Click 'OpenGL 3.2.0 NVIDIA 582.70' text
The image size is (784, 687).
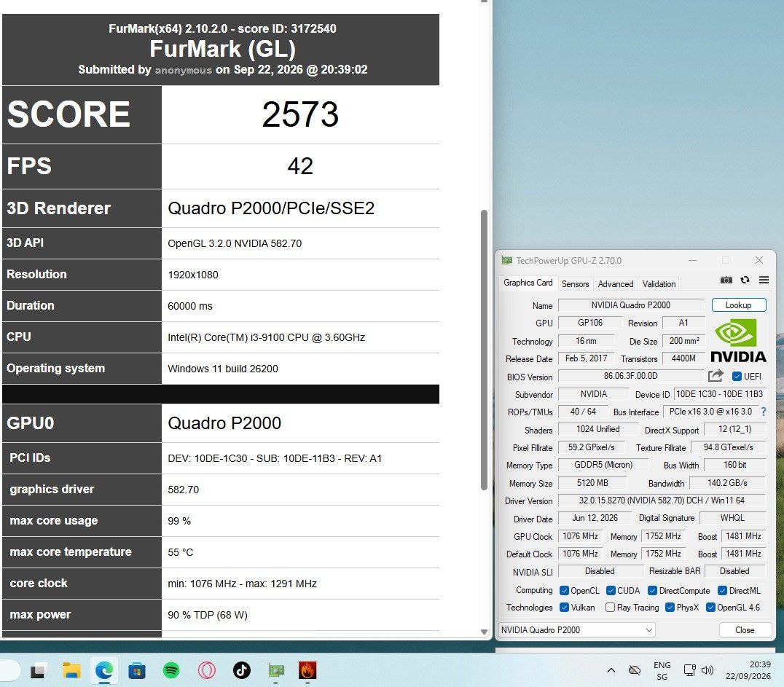[x=235, y=243]
